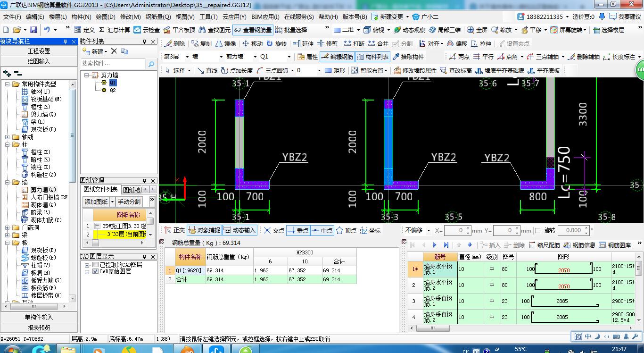Select 批量选择 batch select tool

coord(291,30)
